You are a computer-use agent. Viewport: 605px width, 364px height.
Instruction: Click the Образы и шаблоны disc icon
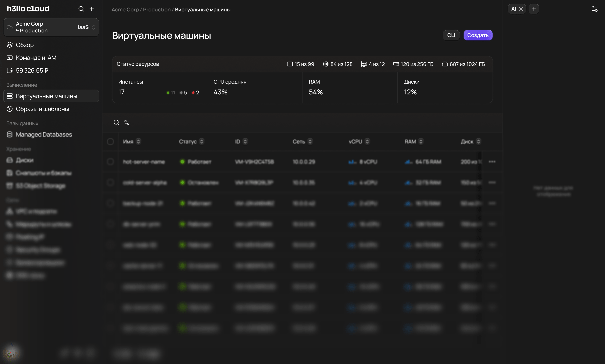click(x=10, y=109)
